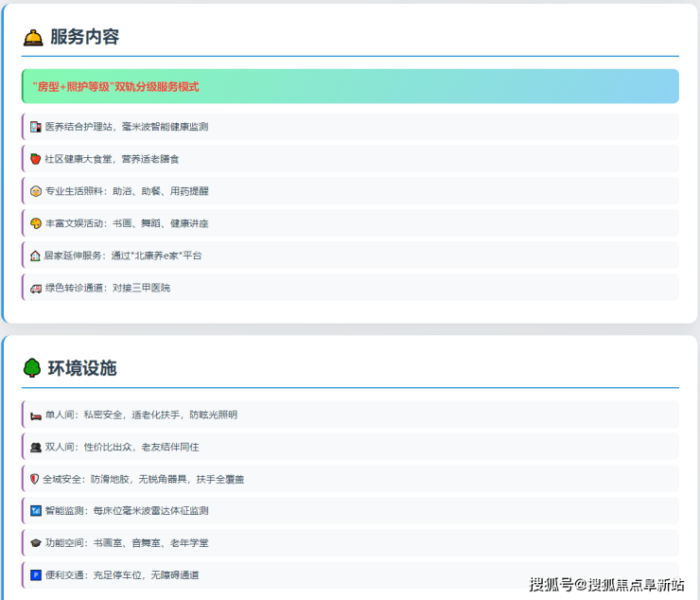Click the house icon for 居家延伸服务
Screen dimensions: 700x600
[36, 256]
